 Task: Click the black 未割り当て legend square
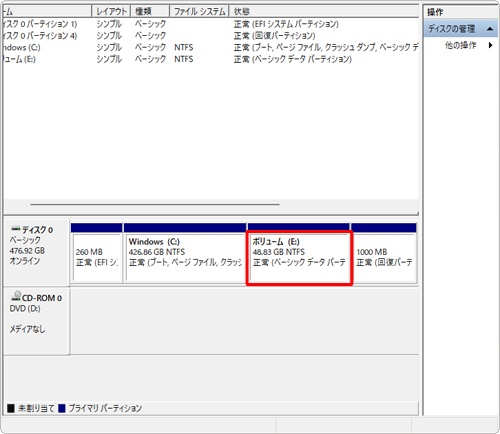[11, 408]
